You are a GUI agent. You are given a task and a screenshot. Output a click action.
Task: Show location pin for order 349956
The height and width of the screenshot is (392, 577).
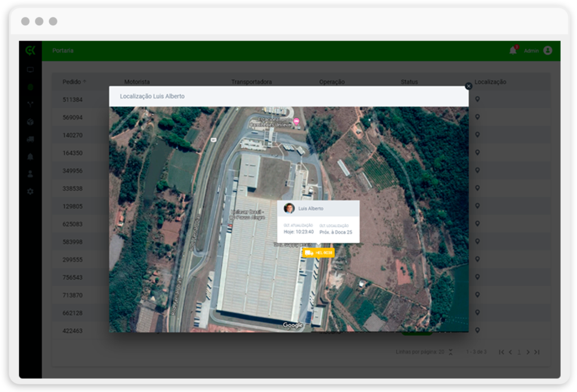click(477, 170)
